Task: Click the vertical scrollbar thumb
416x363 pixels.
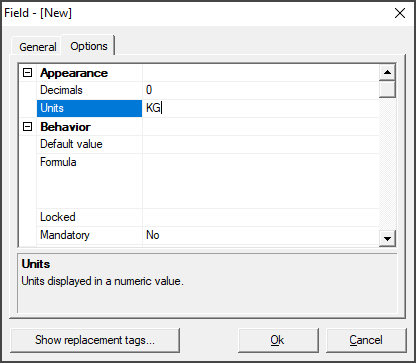Action: pyautogui.click(x=387, y=89)
